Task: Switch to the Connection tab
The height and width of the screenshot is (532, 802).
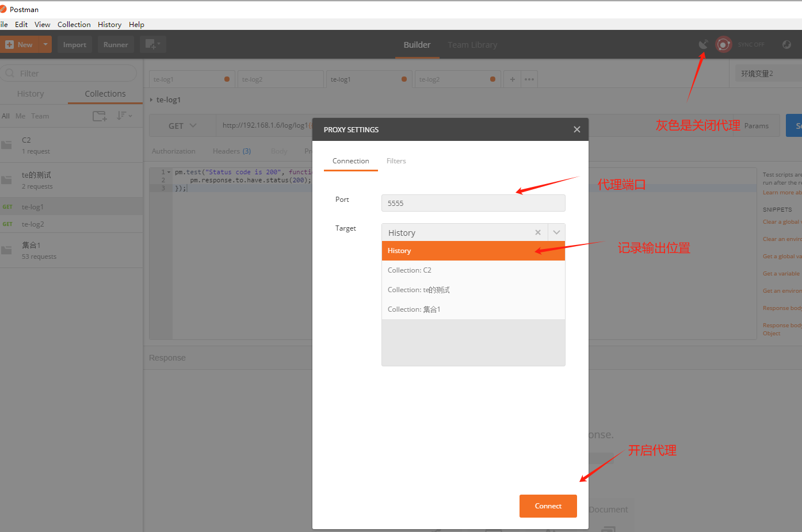Action: (351, 161)
